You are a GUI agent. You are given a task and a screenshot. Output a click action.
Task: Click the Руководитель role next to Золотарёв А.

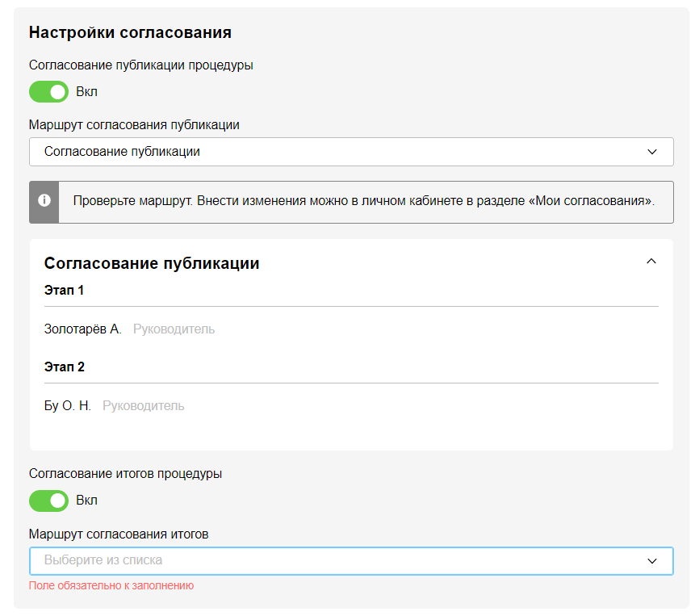point(174,329)
